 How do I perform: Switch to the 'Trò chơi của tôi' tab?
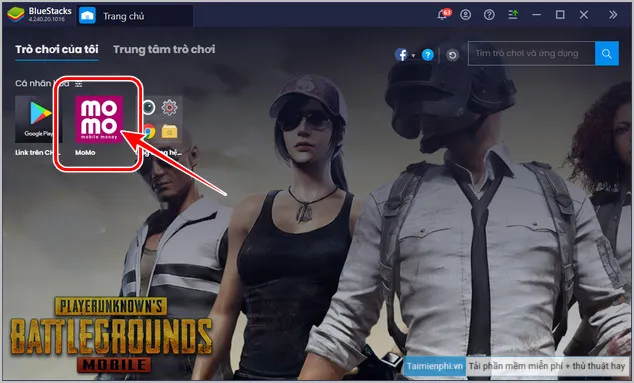[x=57, y=49]
